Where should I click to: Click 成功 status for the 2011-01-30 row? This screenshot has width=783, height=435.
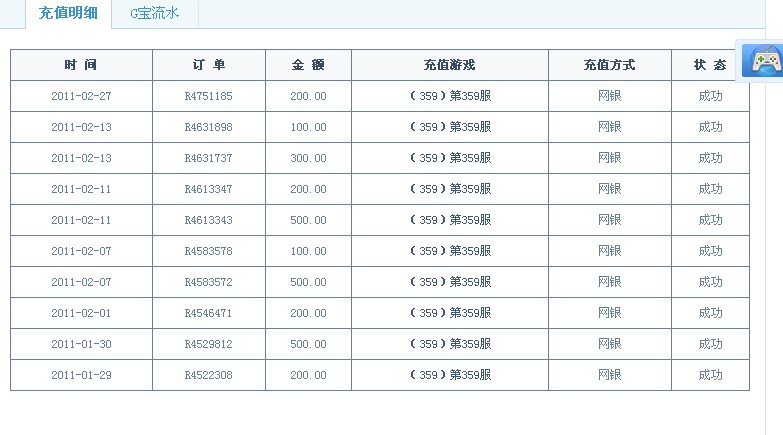point(710,344)
